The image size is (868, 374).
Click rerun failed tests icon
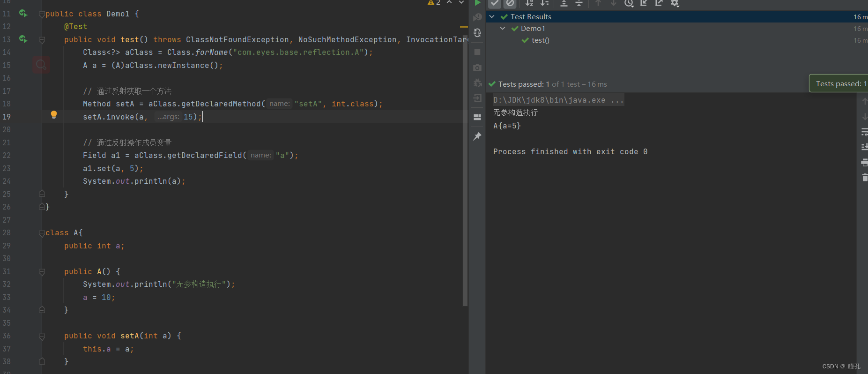[477, 17]
